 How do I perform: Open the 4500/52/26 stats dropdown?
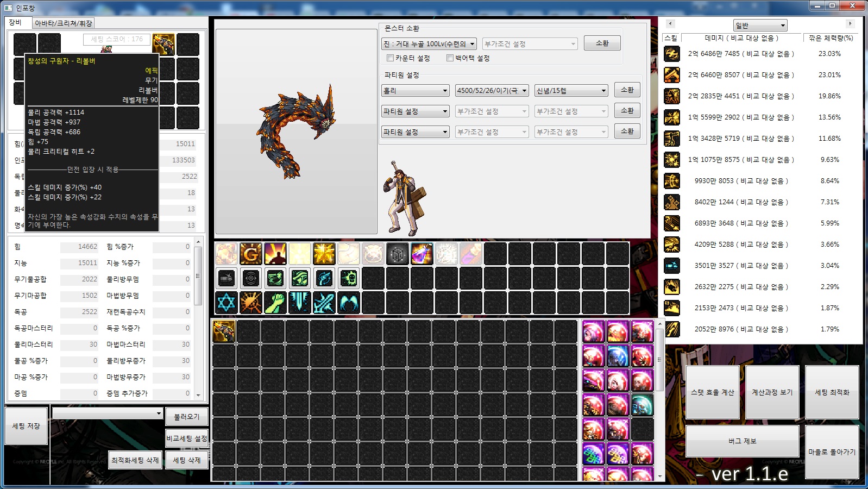[x=492, y=91]
